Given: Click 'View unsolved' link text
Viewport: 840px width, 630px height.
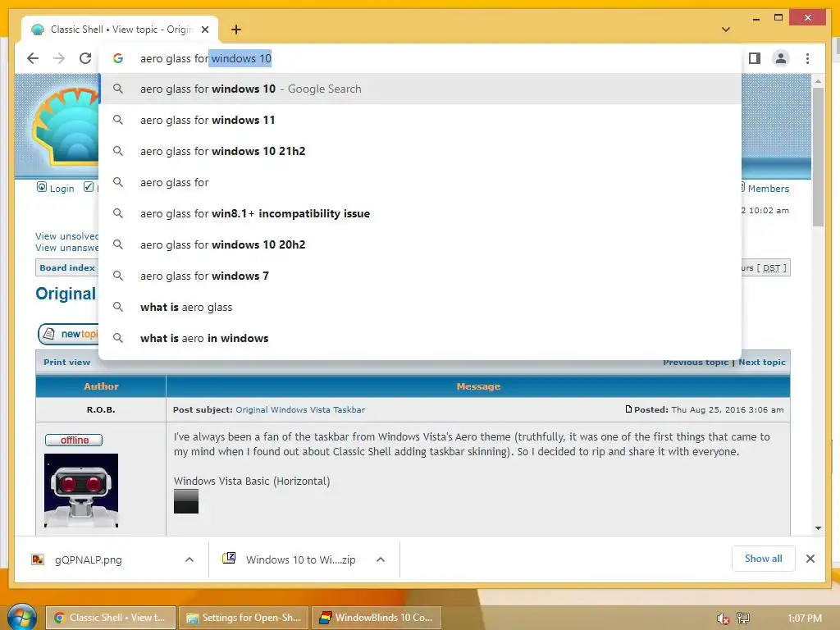Looking at the screenshot, I should coord(67,236).
